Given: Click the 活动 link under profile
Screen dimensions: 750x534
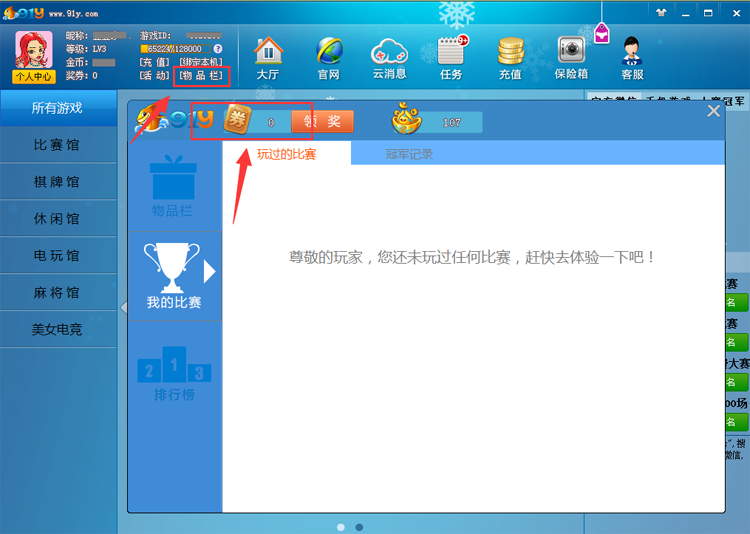Looking at the screenshot, I should (x=154, y=76).
